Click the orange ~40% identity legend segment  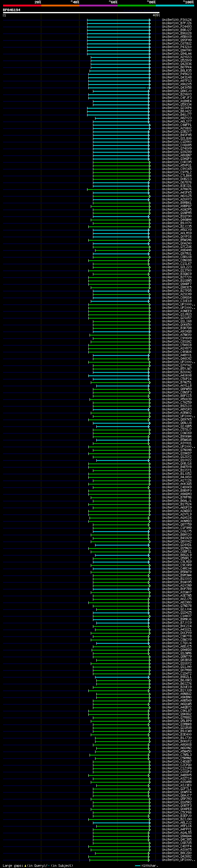60,6
